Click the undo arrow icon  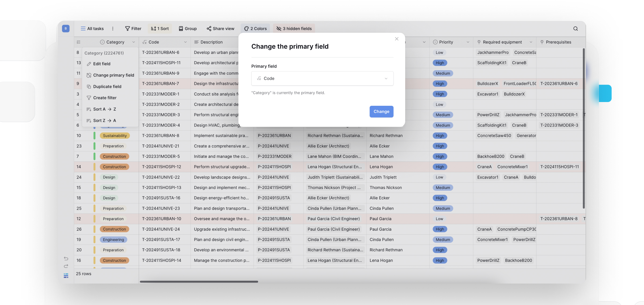tap(66, 259)
